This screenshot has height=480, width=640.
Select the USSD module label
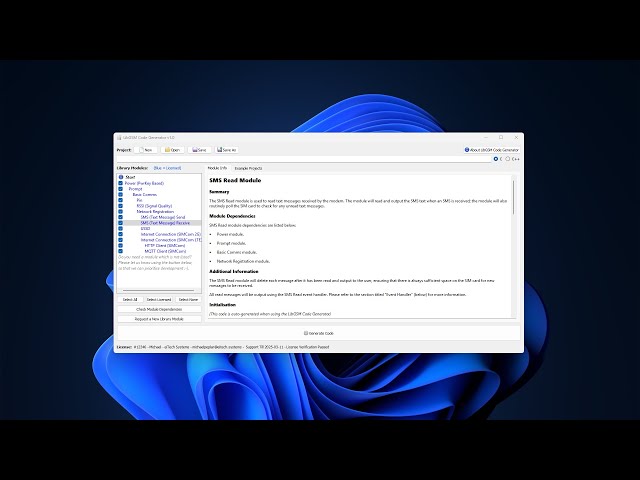(145, 229)
